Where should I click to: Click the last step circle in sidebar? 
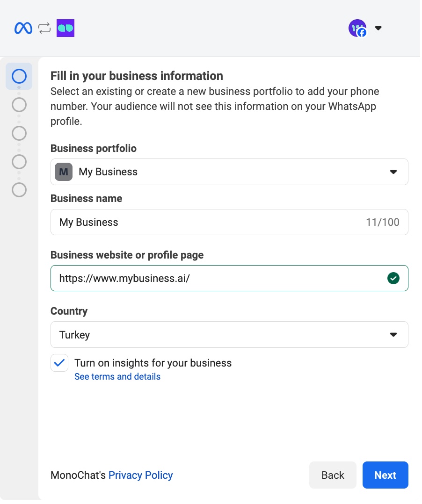click(19, 190)
